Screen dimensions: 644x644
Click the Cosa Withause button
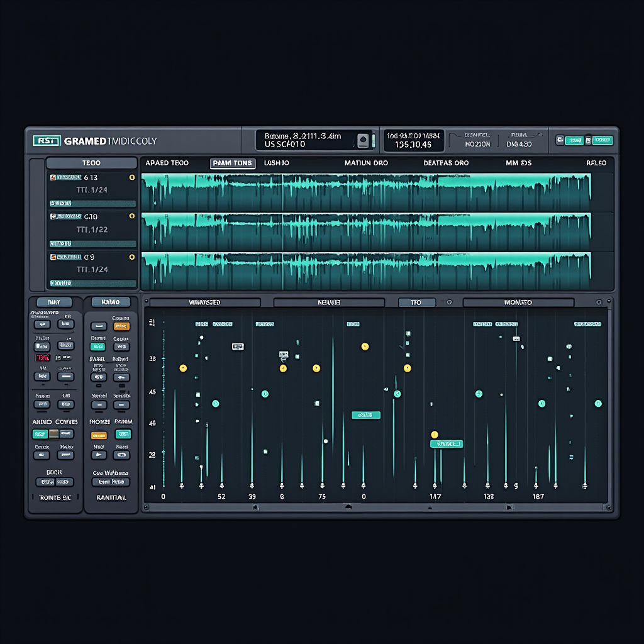coord(112,482)
